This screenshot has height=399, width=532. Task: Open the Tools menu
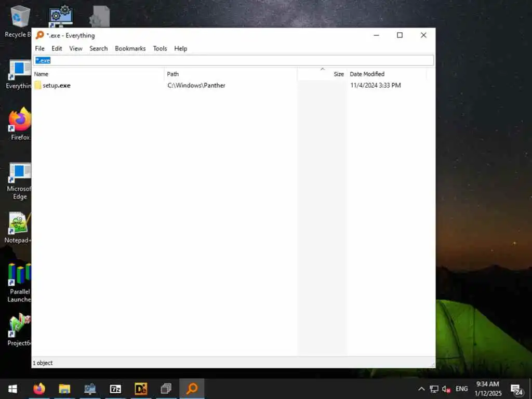(160, 48)
